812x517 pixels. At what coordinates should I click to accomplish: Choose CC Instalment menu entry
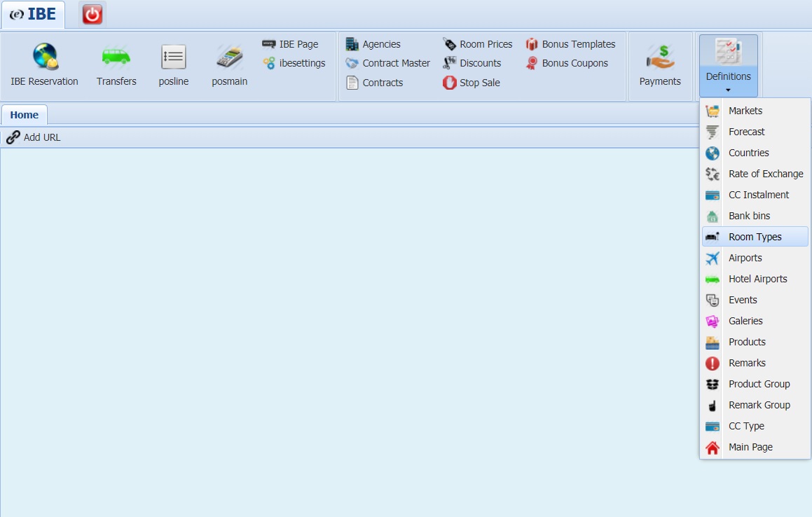[755, 195]
